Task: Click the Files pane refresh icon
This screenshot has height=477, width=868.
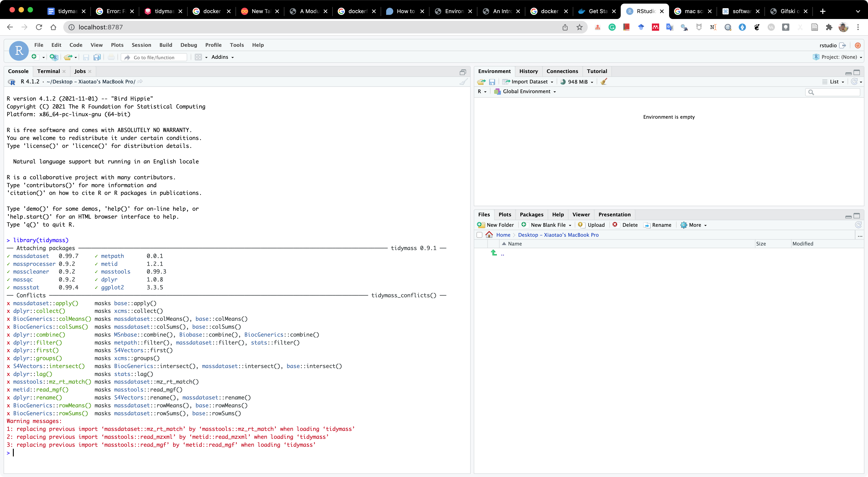Action: coord(858,224)
